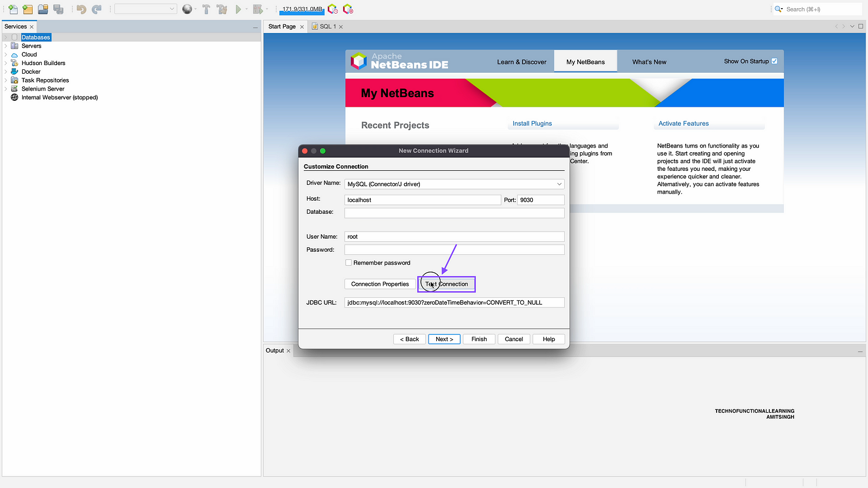Click the Password input field
Viewport: 868px width, 488px height.
[454, 250]
